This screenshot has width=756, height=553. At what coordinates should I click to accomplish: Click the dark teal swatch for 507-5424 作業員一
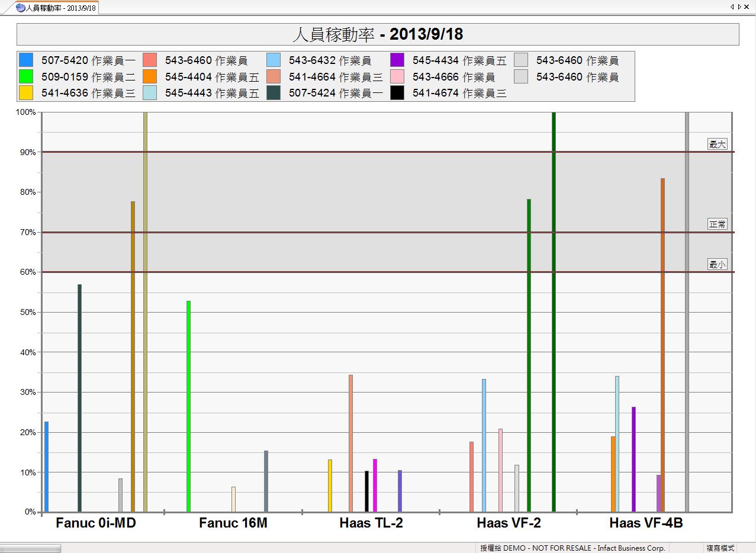(x=274, y=93)
